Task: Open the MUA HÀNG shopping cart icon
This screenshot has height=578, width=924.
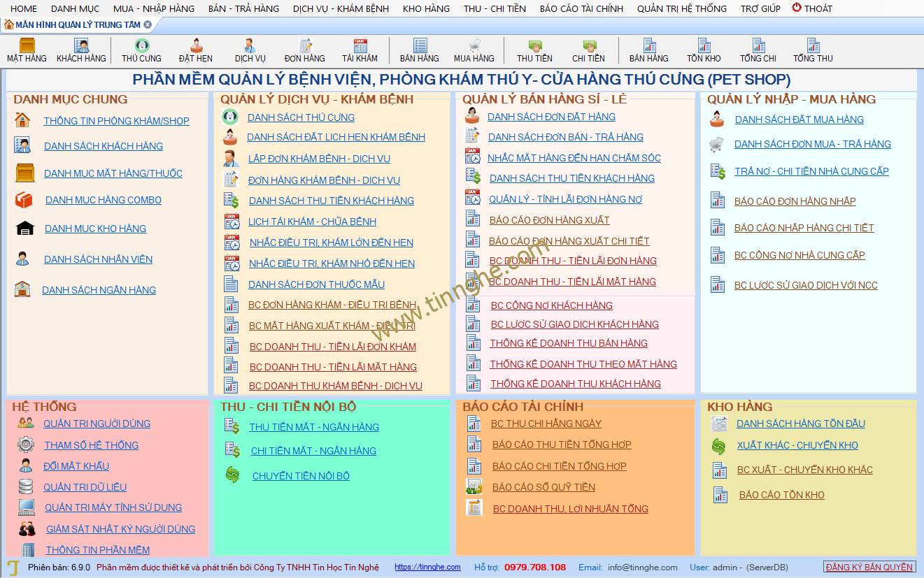Action: (x=474, y=47)
